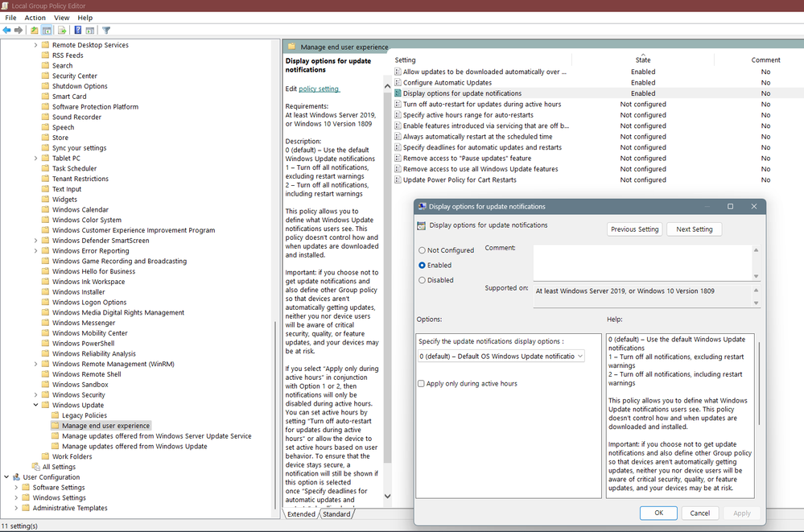Click the policy icon beside dialog heading

(422, 225)
